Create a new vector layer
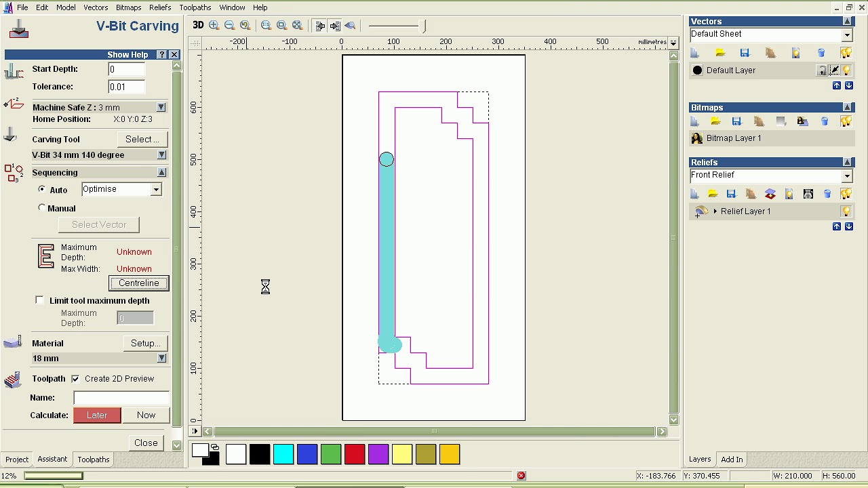This screenshot has height=488, width=868. [694, 53]
